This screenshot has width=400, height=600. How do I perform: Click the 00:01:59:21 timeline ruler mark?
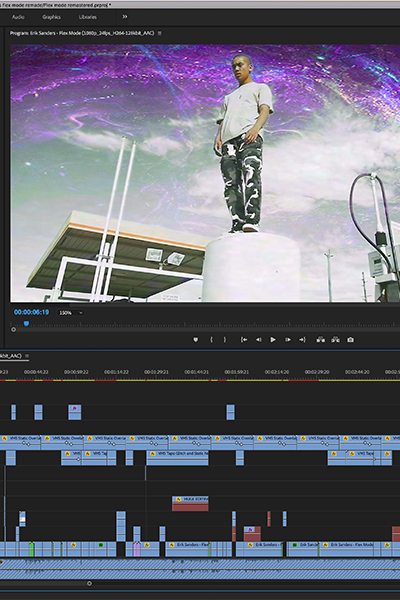[x=237, y=372]
